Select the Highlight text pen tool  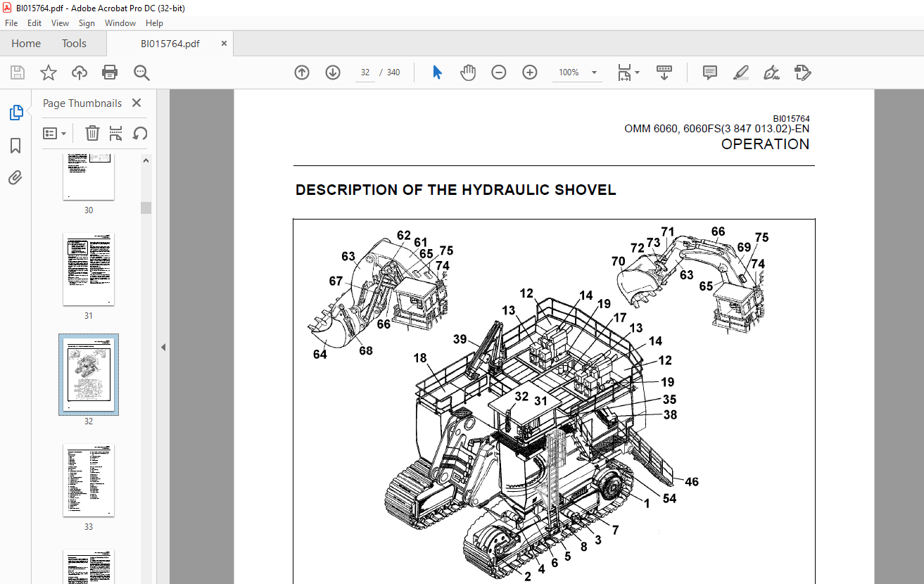pyautogui.click(x=740, y=72)
